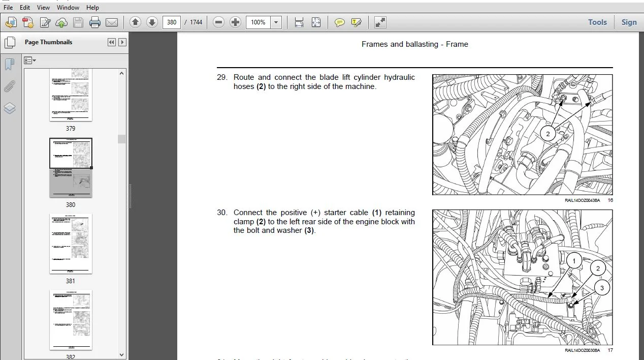Open the Layers panel icon

click(9, 108)
